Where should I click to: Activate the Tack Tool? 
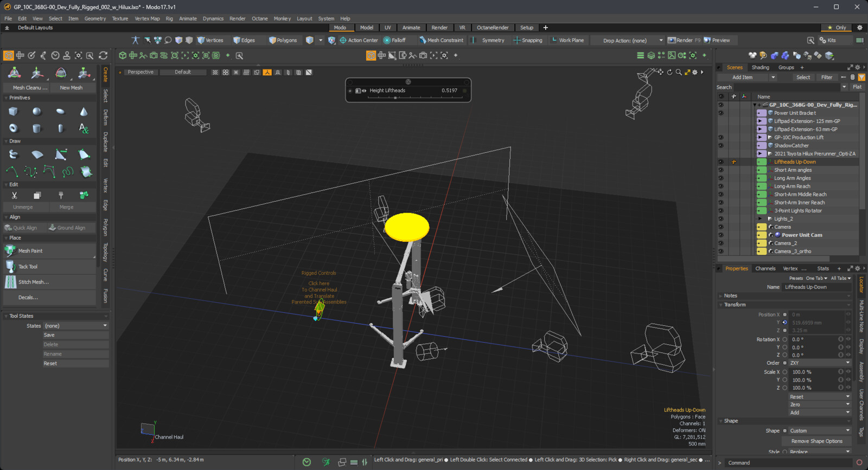point(49,267)
